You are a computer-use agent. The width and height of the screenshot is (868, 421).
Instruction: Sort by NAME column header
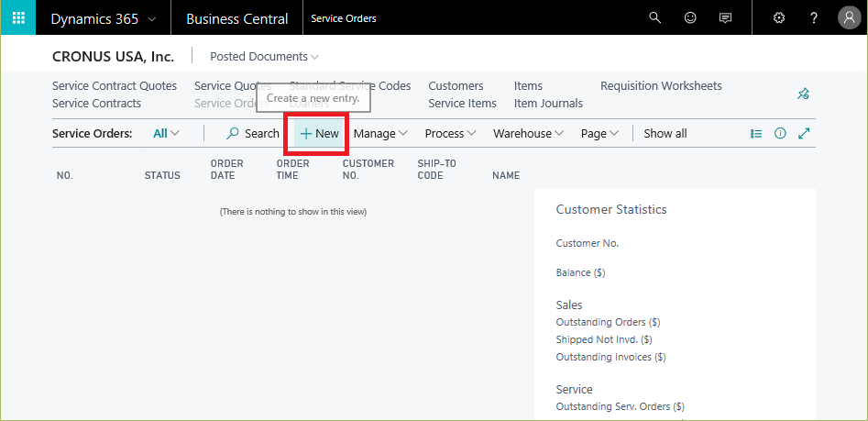(x=506, y=175)
